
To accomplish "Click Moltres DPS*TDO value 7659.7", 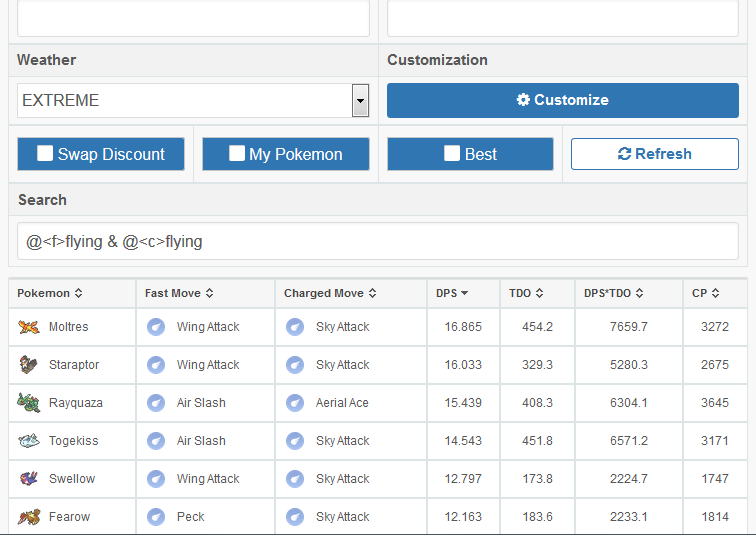I will coord(628,327).
